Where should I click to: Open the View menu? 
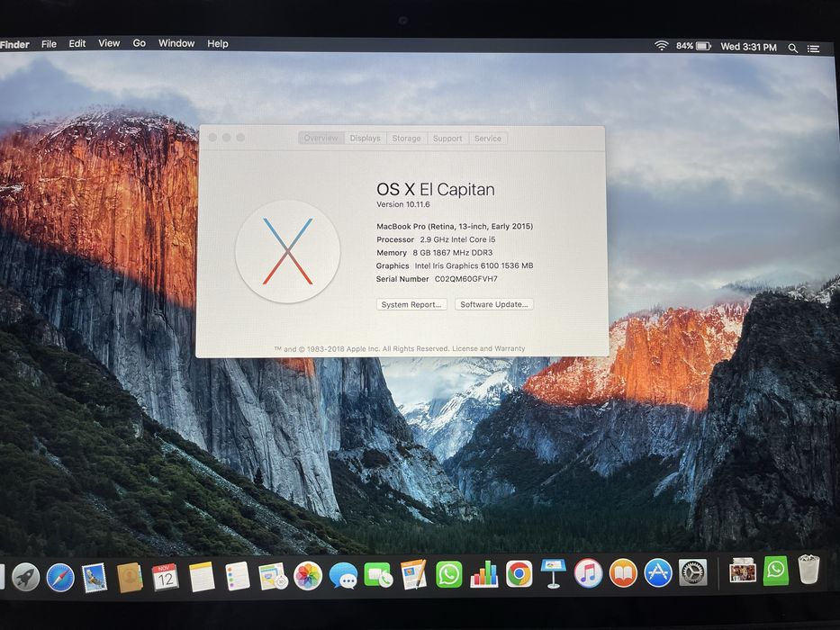pyautogui.click(x=109, y=43)
